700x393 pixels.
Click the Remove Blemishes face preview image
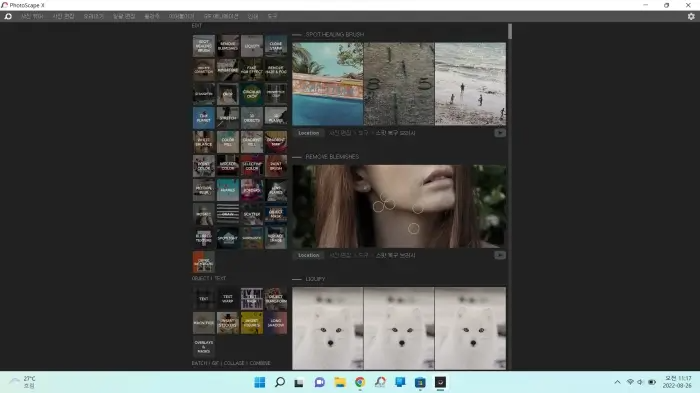click(399, 206)
